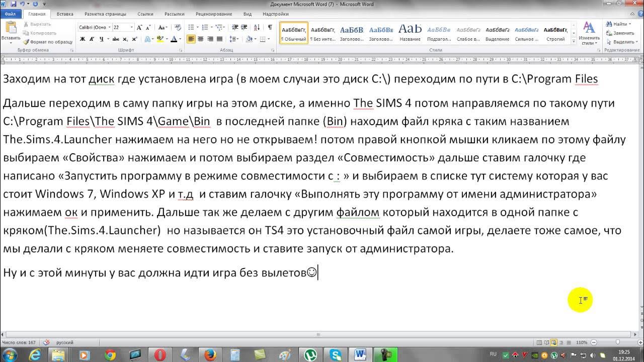Open the bullet list dropdown
Image resolution: width=644 pixels, height=362 pixels.
[197, 27]
